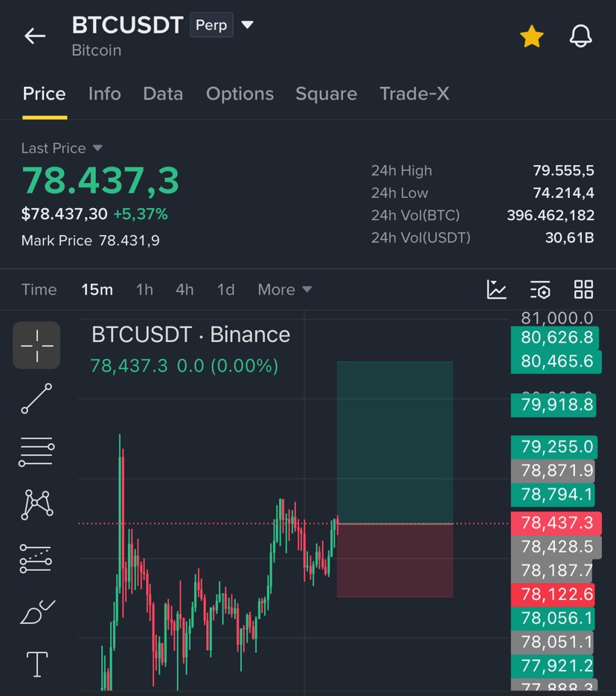Select the Time chart interval
The image size is (616, 696).
pyautogui.click(x=39, y=289)
